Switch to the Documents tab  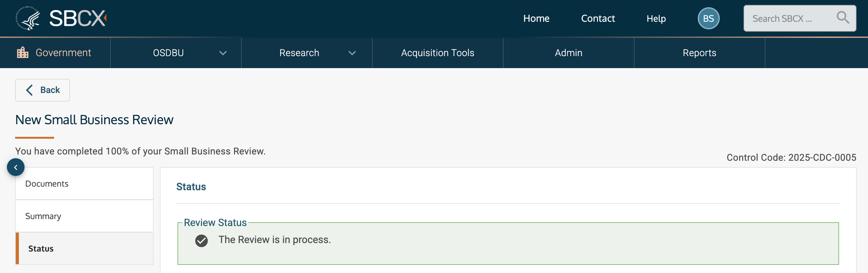84,183
